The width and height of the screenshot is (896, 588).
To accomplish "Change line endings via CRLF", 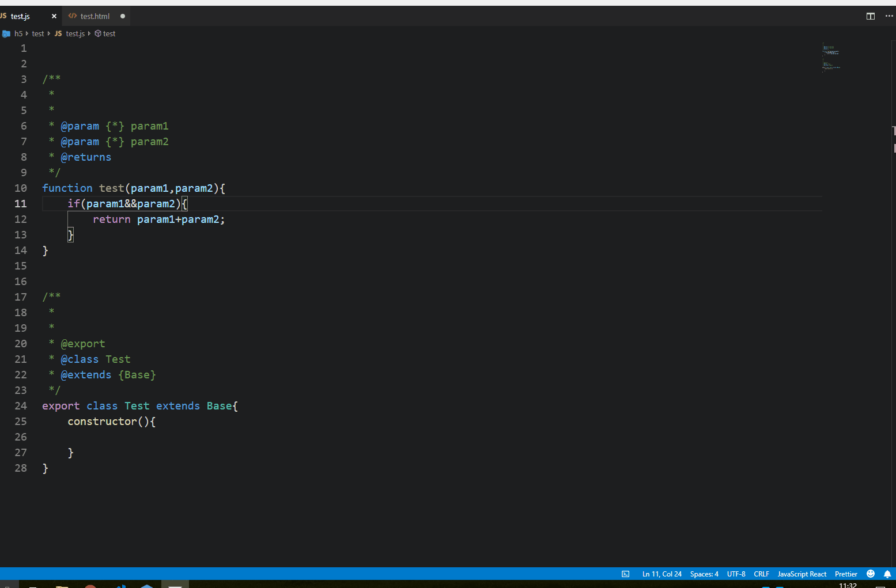I will (762, 574).
